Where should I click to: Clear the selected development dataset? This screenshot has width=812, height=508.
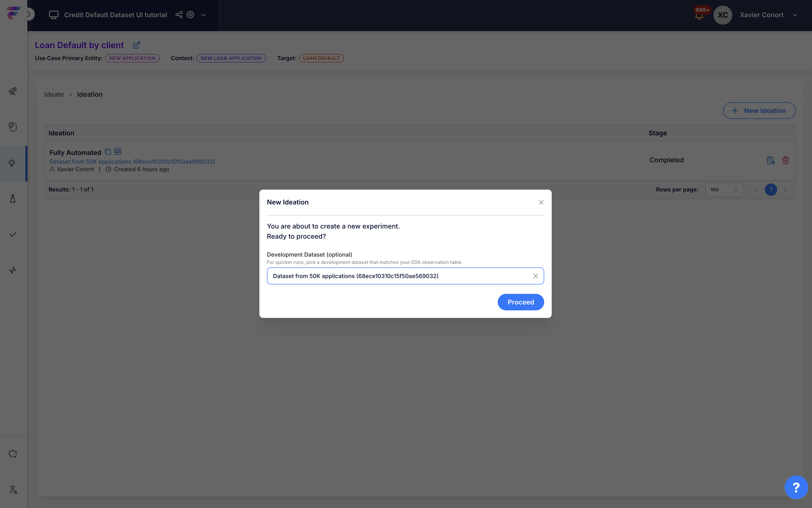[x=536, y=276]
